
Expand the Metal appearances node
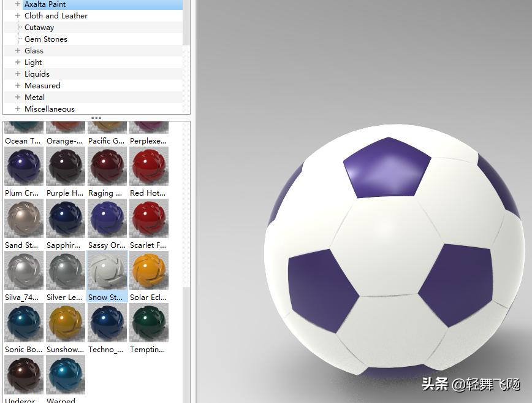pos(17,97)
